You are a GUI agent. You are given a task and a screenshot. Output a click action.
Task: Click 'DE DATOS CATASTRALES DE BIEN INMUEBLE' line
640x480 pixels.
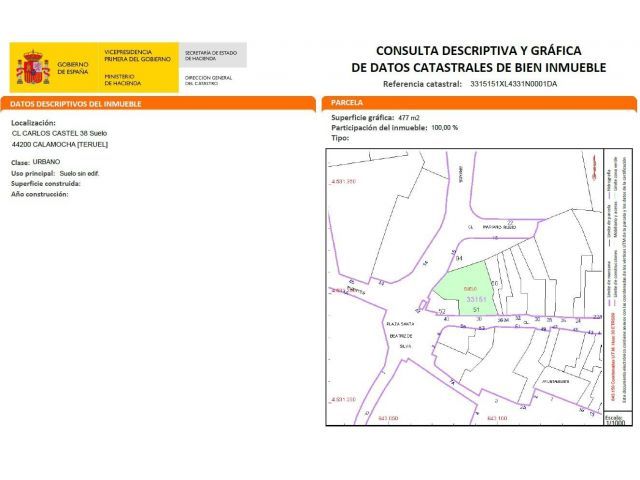coord(479,67)
